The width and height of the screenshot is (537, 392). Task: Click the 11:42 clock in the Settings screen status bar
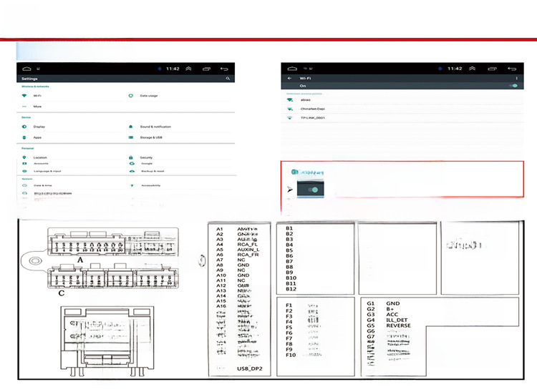coord(173,69)
